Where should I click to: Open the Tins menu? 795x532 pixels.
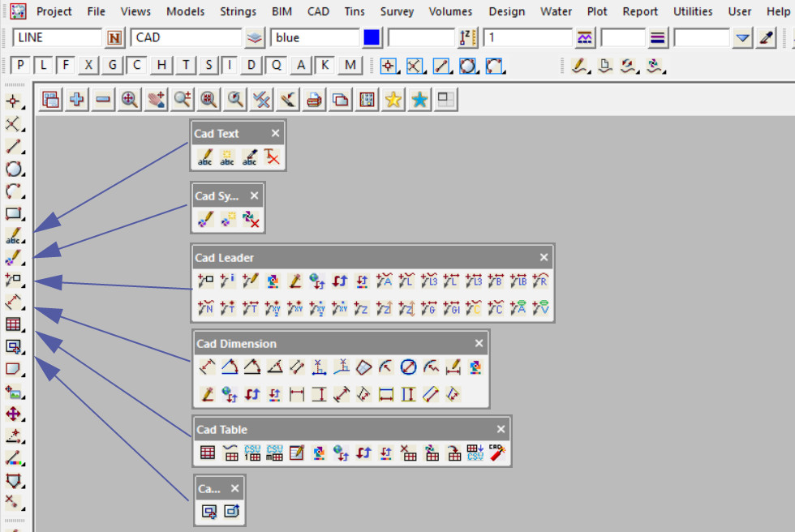click(x=354, y=11)
